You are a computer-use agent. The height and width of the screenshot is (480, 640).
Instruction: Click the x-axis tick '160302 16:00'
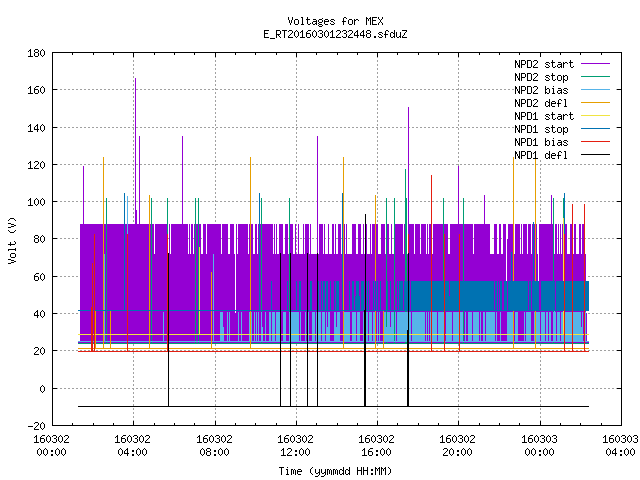(376, 445)
